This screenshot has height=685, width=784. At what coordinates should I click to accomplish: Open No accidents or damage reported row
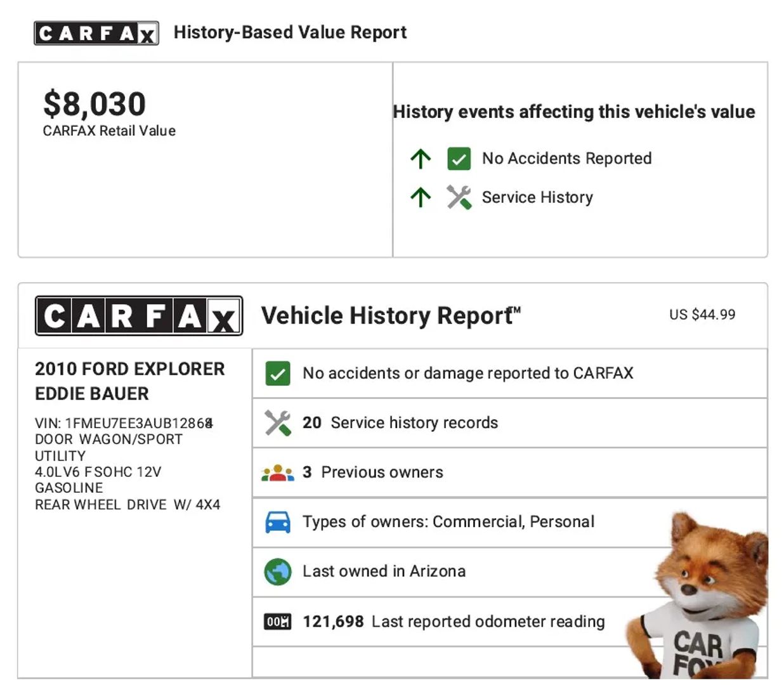click(509, 374)
